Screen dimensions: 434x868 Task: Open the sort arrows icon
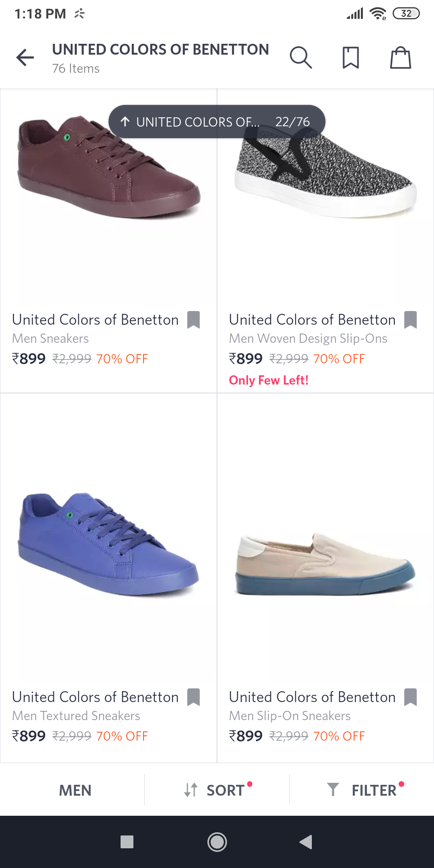tap(190, 790)
